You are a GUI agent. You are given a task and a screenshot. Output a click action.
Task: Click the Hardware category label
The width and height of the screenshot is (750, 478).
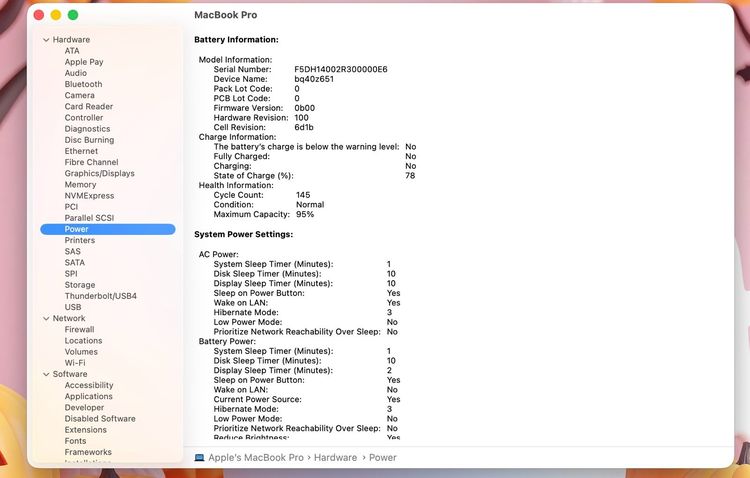71,40
